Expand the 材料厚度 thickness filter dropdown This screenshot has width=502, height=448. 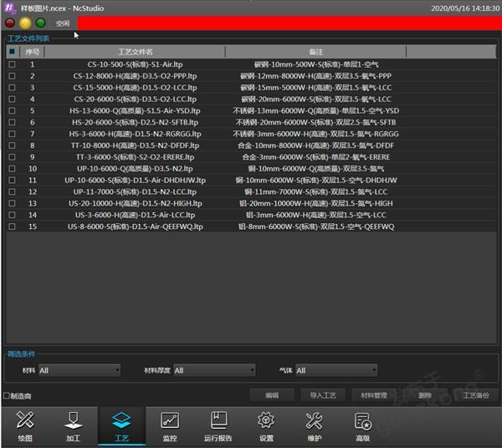214,370
